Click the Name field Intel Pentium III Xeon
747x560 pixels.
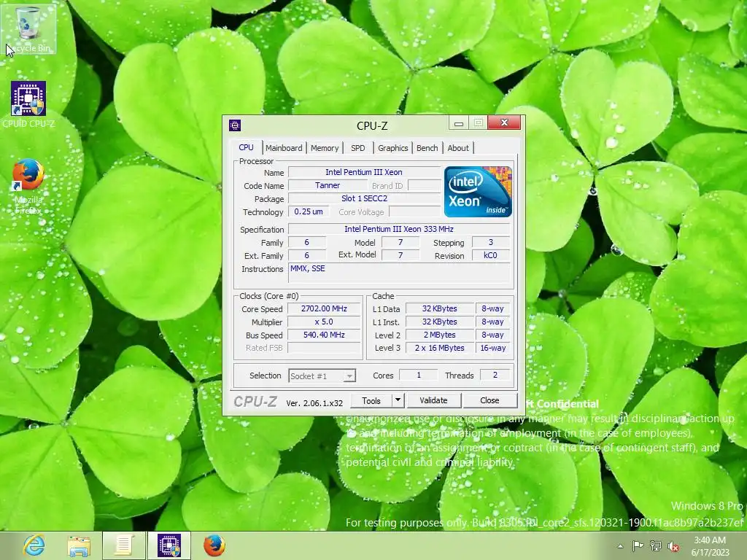(364, 172)
